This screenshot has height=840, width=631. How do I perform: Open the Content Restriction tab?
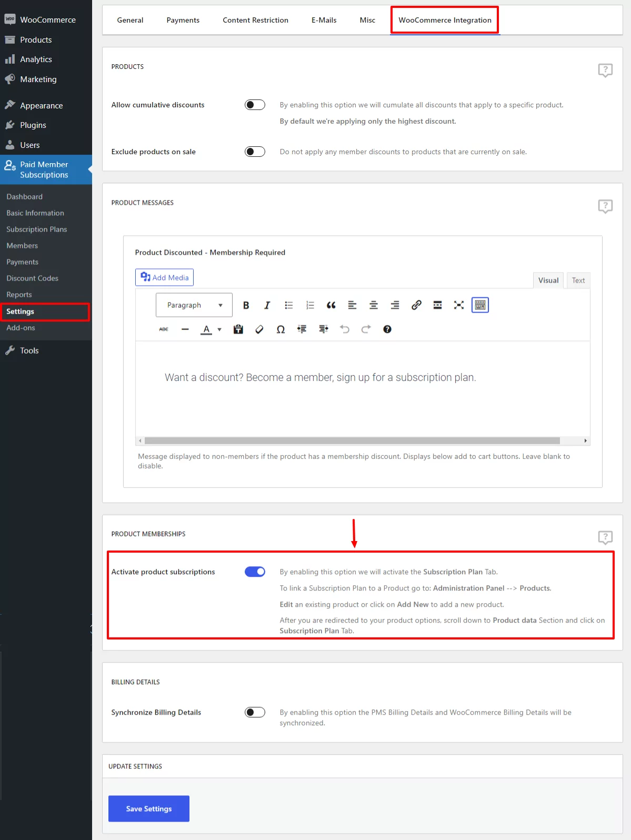255,20
